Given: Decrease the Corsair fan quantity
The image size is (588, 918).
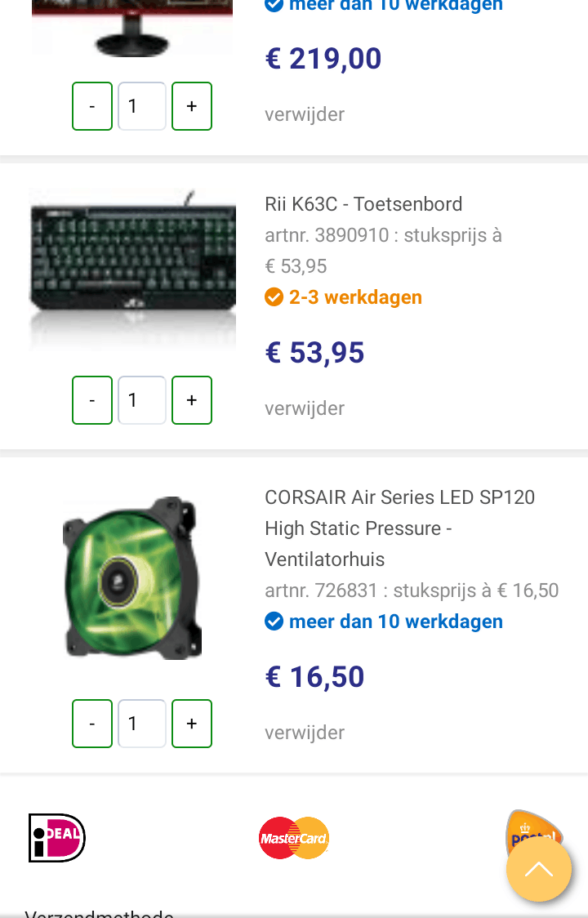Looking at the screenshot, I should coord(91,724).
